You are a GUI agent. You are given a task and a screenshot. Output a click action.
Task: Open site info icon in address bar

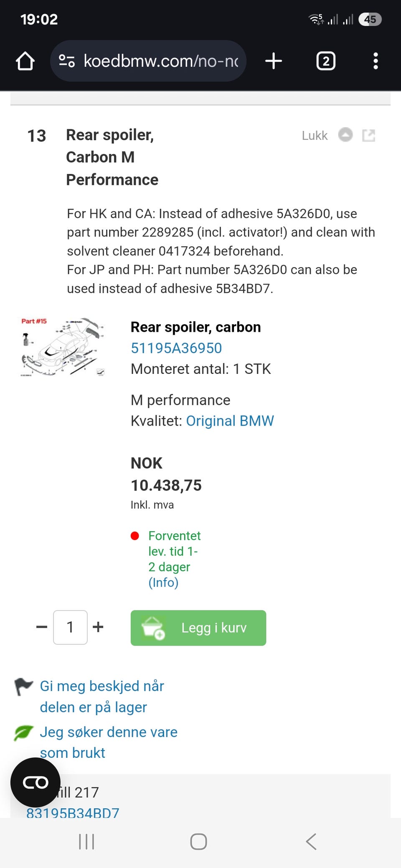(x=66, y=61)
